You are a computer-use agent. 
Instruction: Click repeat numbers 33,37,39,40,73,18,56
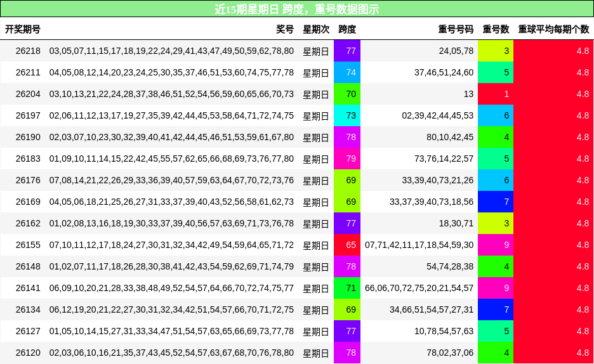point(432,202)
